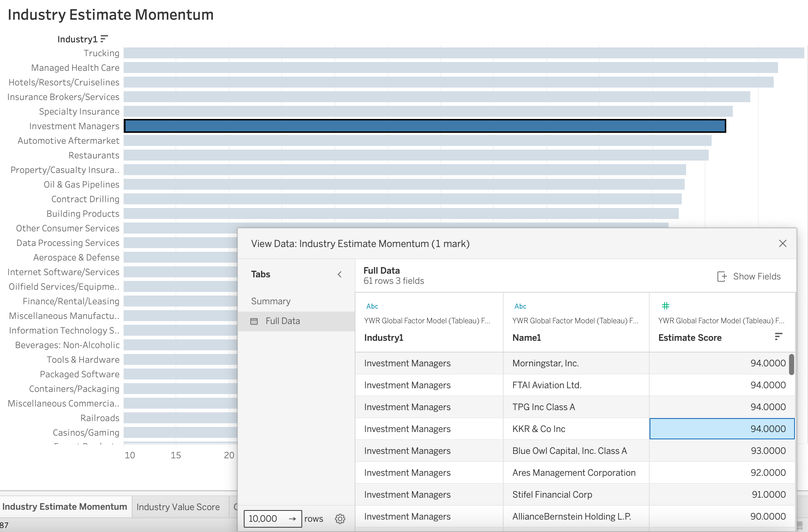Click the Packaged Software label
The width and height of the screenshot is (808, 532).
click(x=80, y=374)
